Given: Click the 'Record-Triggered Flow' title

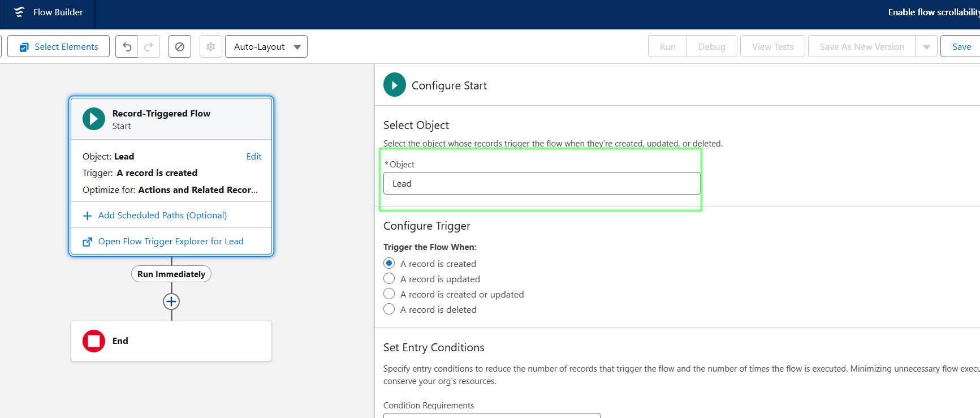Looking at the screenshot, I should [161, 113].
